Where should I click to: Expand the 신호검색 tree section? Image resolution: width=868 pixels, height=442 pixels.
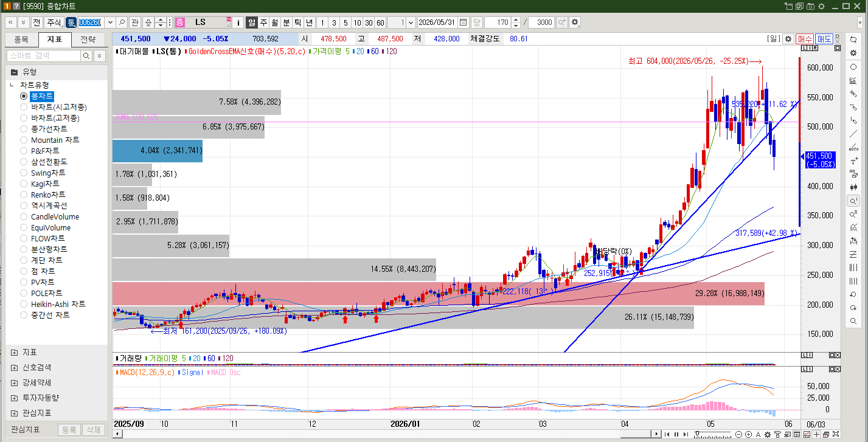click(14, 368)
